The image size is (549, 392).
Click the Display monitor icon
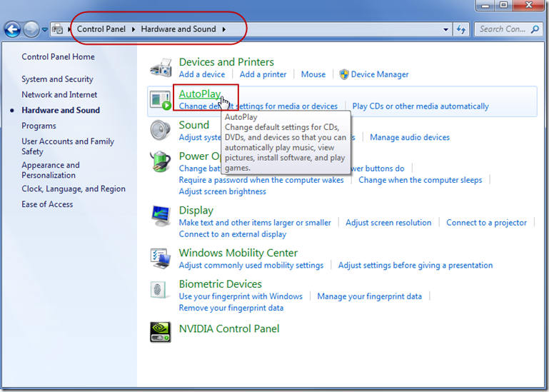[161, 216]
